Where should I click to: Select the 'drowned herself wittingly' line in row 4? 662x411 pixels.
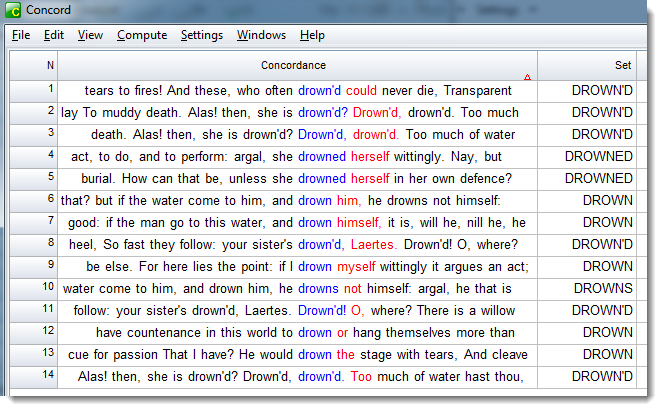point(297,157)
